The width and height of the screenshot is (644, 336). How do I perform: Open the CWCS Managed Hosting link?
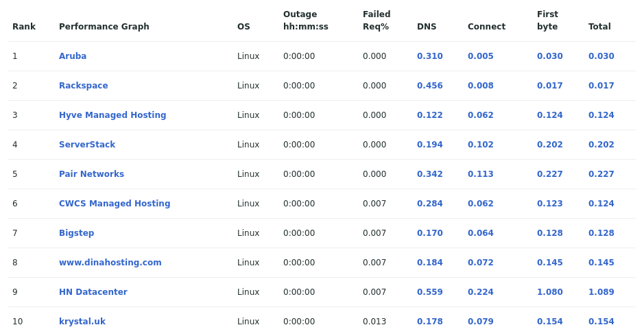[x=115, y=204]
